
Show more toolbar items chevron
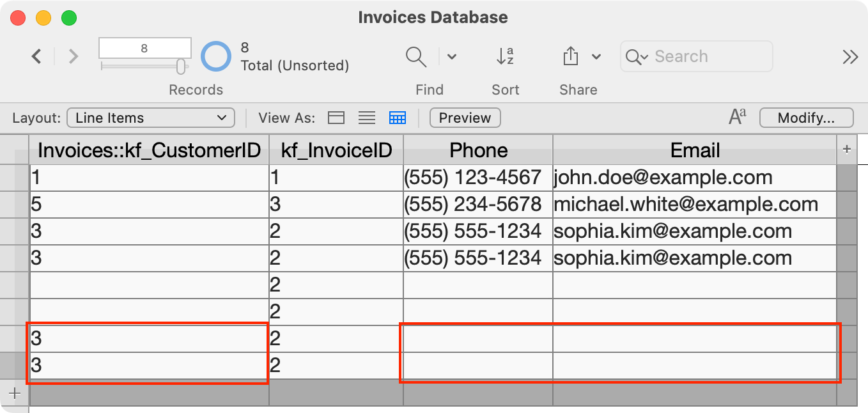(849, 57)
